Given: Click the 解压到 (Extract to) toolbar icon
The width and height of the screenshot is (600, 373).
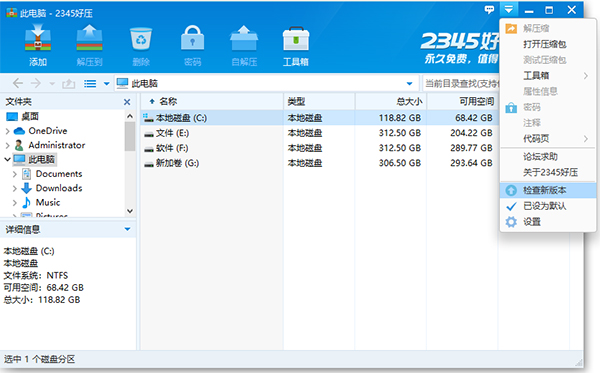Looking at the screenshot, I should pyautogui.click(x=89, y=45).
